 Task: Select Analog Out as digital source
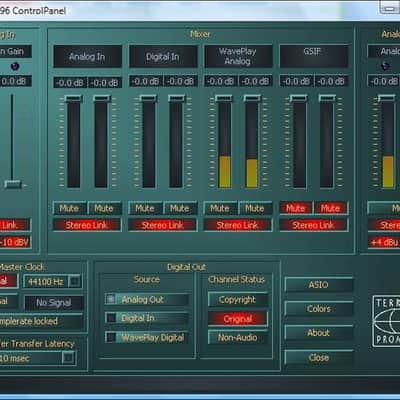[x=147, y=299]
